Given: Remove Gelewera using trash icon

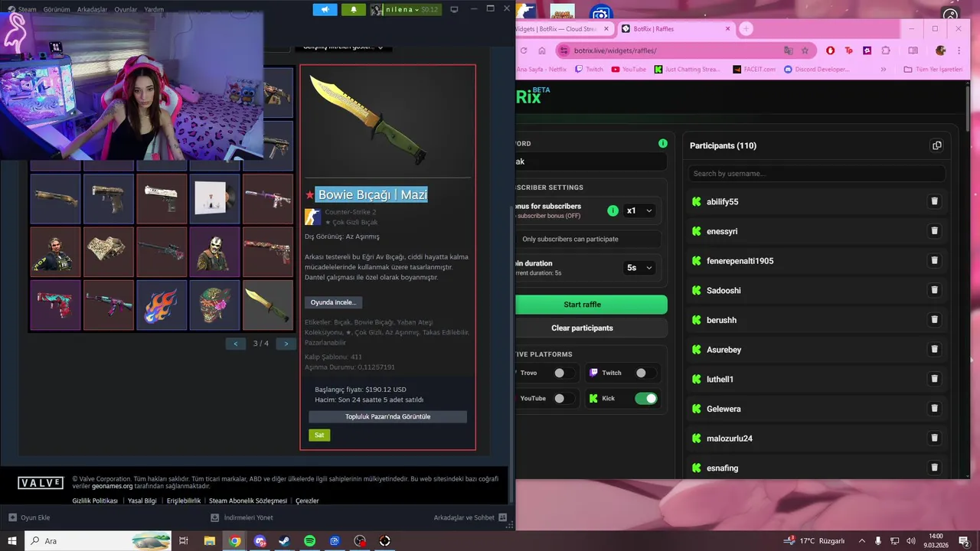Looking at the screenshot, I should coord(934,409).
